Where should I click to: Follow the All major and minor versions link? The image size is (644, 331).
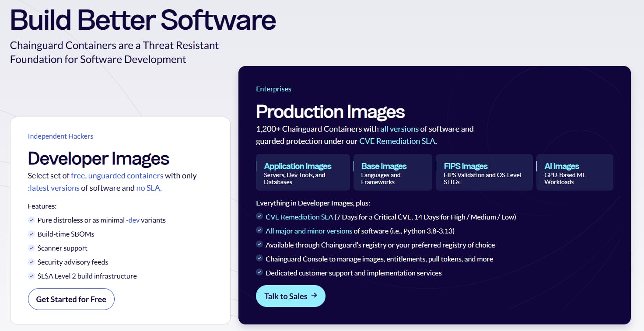[308, 231]
